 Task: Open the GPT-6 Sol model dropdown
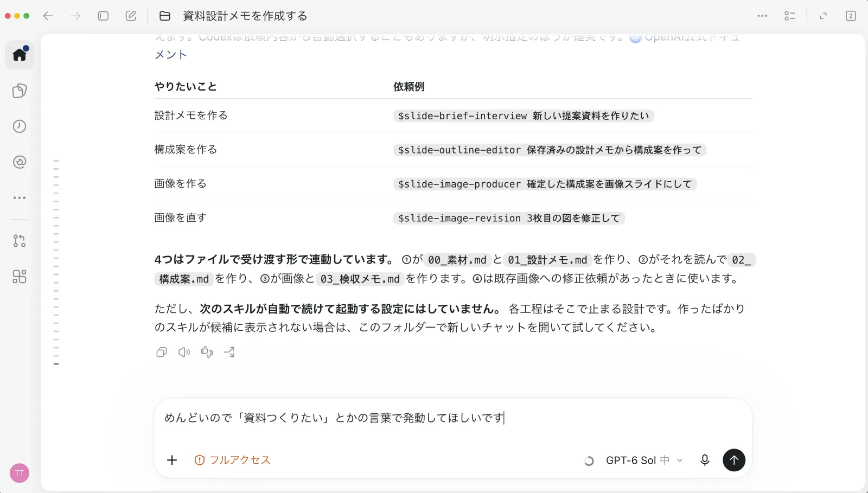(644, 460)
